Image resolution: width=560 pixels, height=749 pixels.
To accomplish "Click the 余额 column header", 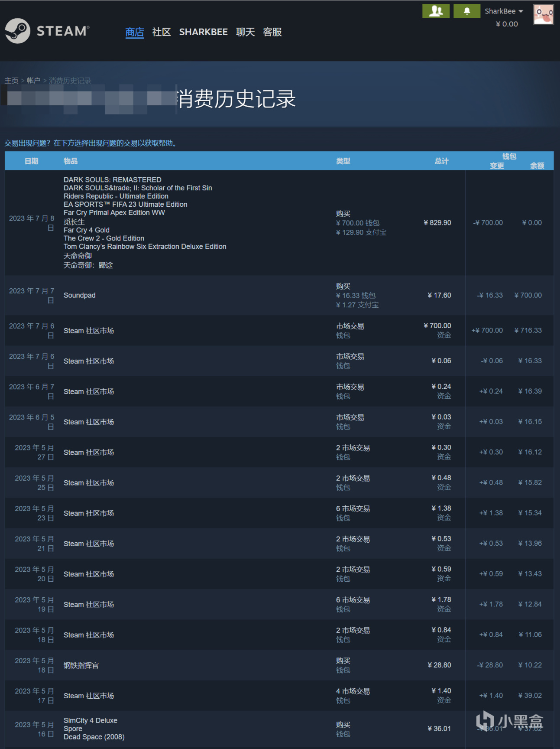I will tap(537, 166).
